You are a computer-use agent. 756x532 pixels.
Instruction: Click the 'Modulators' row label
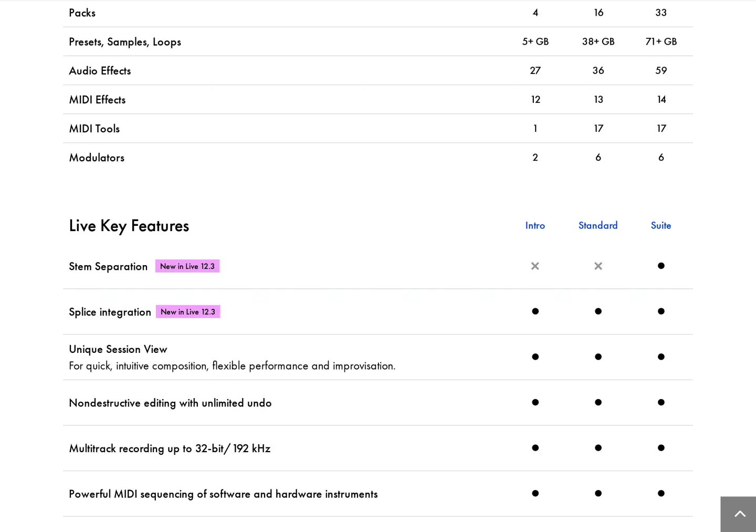click(97, 158)
